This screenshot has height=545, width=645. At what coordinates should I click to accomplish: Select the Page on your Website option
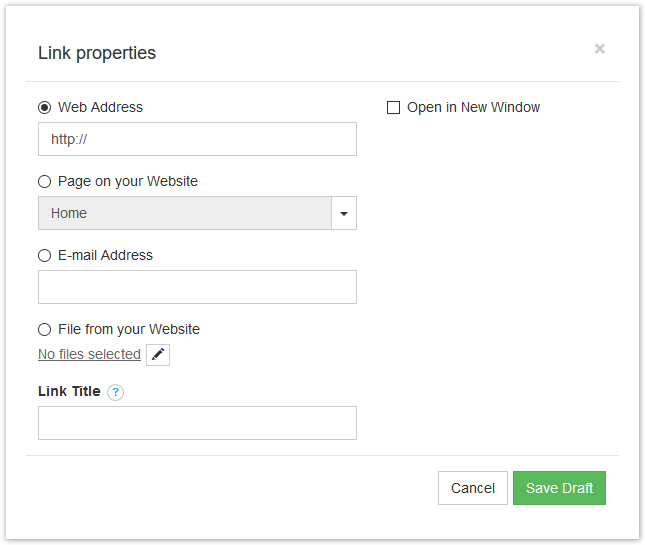[44, 181]
